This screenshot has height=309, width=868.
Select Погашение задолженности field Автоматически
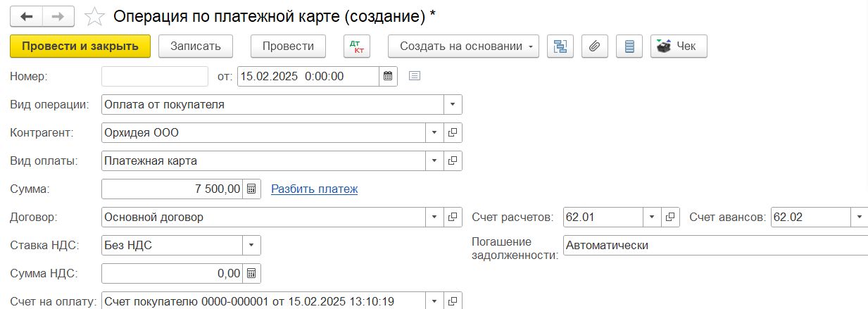(x=716, y=245)
